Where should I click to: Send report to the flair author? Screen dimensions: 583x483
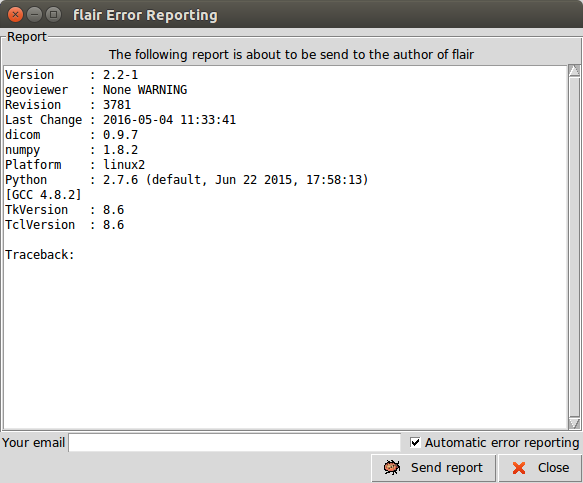[434, 468]
